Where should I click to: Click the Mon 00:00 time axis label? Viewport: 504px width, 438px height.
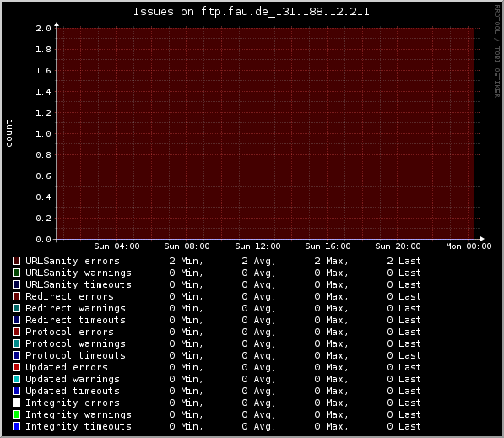pyautogui.click(x=469, y=246)
